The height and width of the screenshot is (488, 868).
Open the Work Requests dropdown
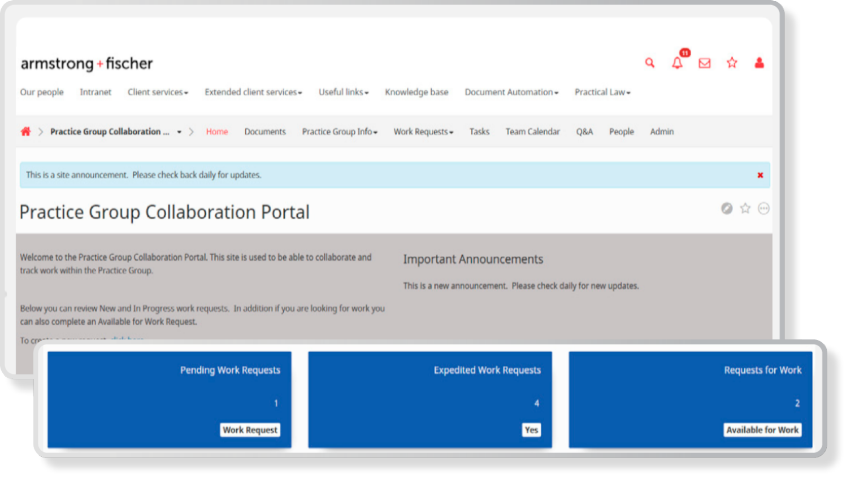pos(423,132)
